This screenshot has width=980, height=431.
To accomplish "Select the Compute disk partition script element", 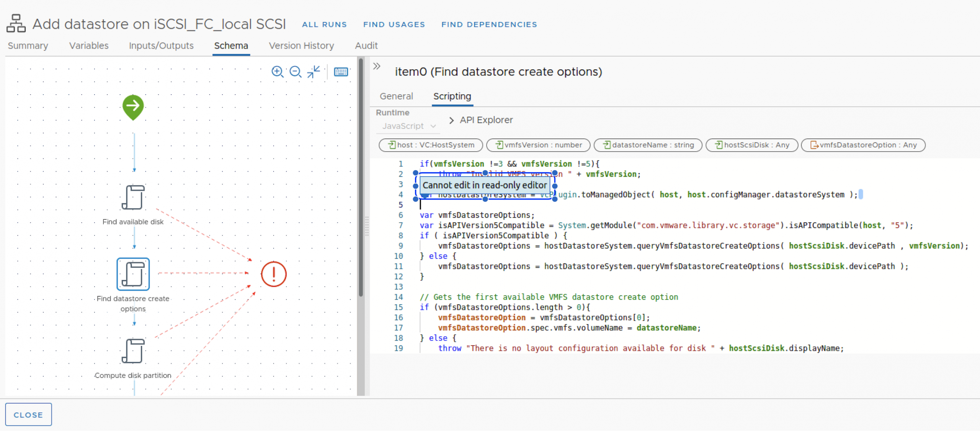I will [133, 351].
